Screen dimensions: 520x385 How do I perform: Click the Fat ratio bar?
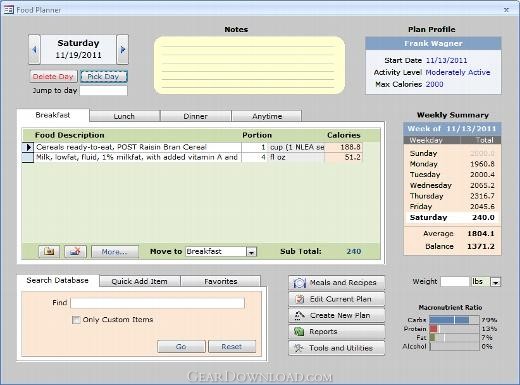tap(454, 338)
